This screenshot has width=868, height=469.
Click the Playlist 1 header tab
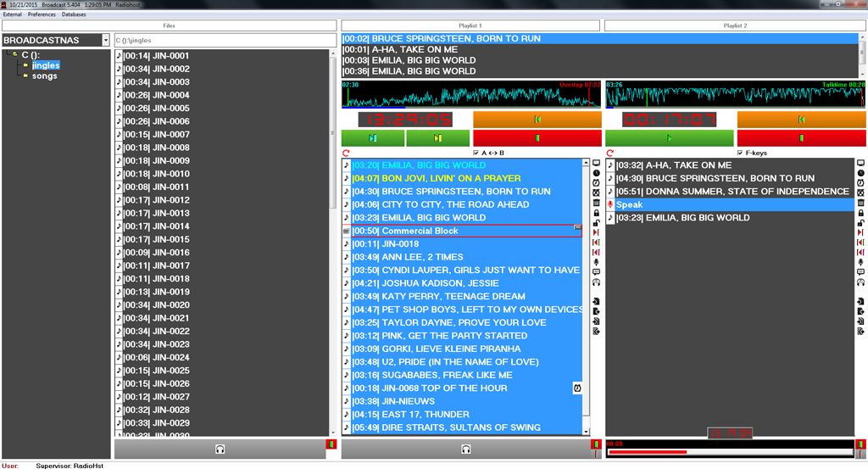click(470, 25)
